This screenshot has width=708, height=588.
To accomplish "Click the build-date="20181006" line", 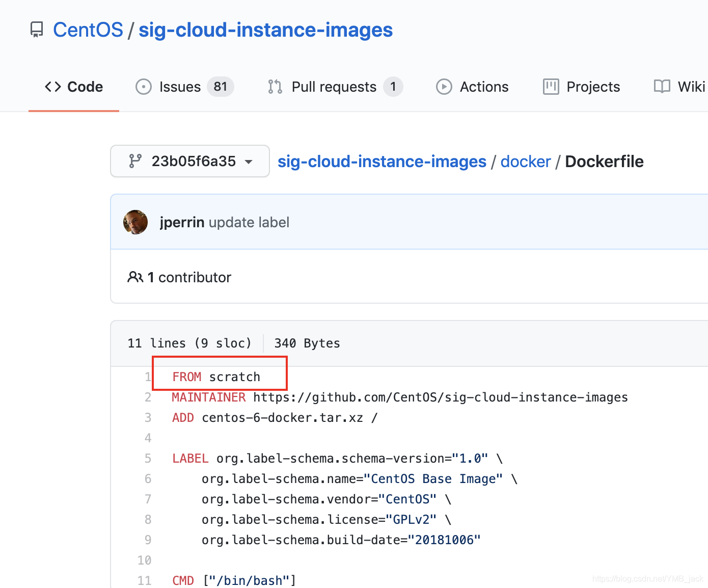I will point(341,540).
